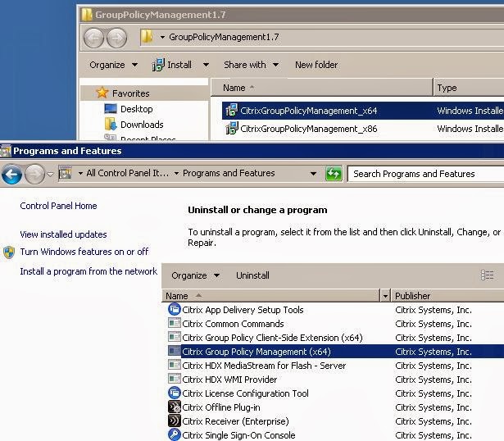Click Forward arrow in GroupPolicyManagement1.7 window
504x441 pixels.
coord(116,39)
